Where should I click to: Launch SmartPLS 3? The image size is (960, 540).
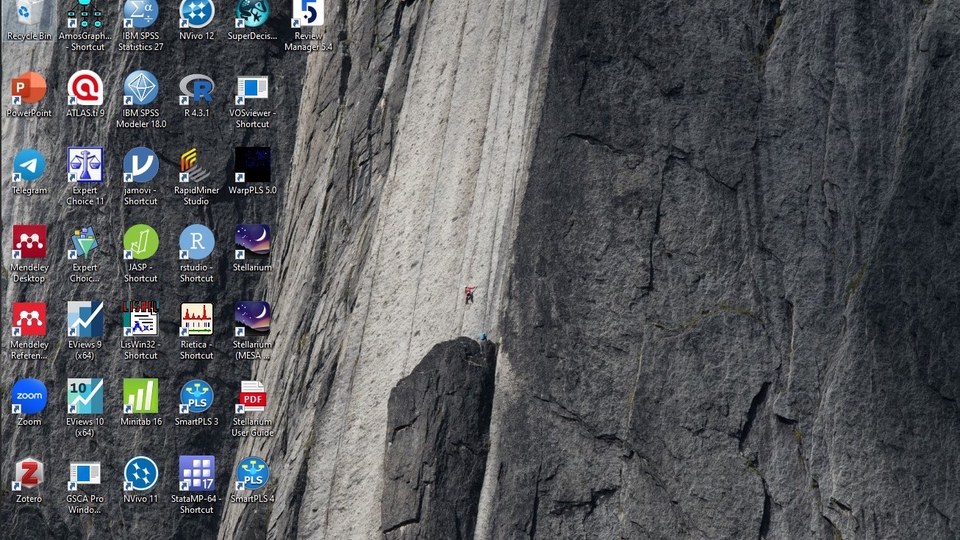coord(197,403)
